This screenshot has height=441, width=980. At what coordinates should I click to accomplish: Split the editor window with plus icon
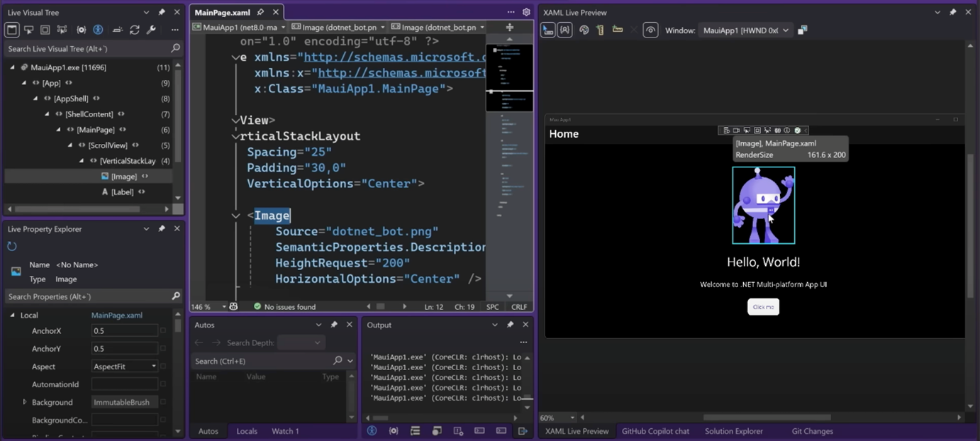(x=509, y=27)
